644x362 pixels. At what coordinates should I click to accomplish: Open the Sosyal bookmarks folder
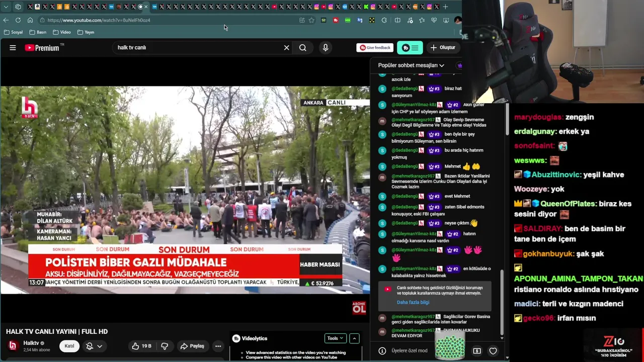(13, 32)
